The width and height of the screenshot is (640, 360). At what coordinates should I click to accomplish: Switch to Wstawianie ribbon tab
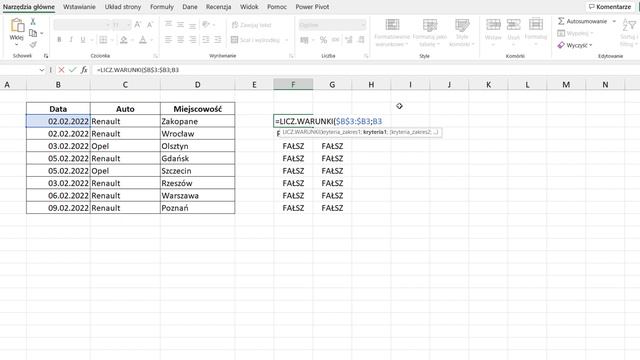[x=79, y=7]
